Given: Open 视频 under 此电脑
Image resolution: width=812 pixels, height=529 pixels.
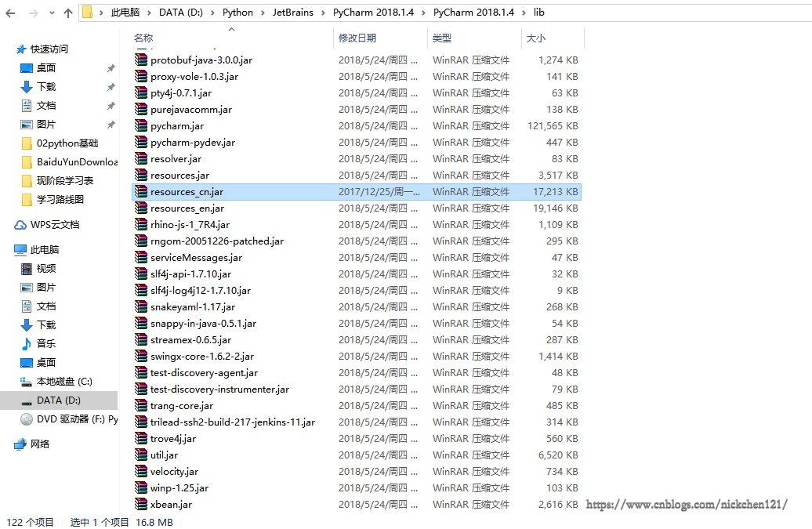Looking at the screenshot, I should (x=46, y=269).
